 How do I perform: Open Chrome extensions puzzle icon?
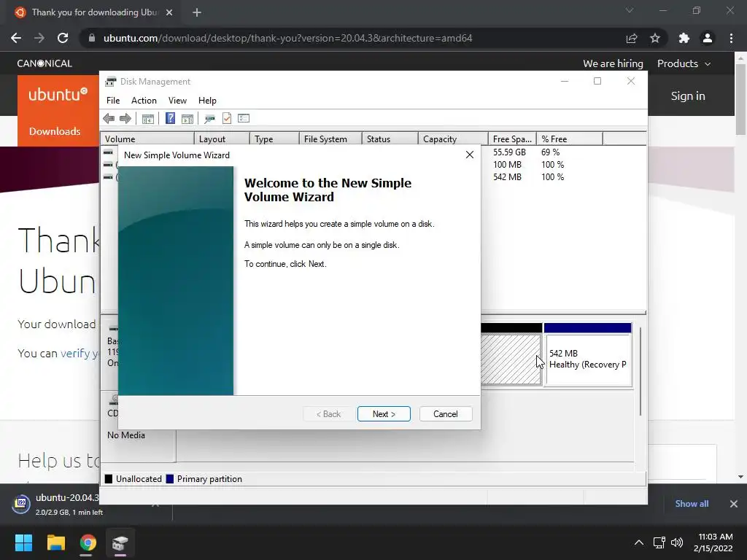(x=684, y=38)
